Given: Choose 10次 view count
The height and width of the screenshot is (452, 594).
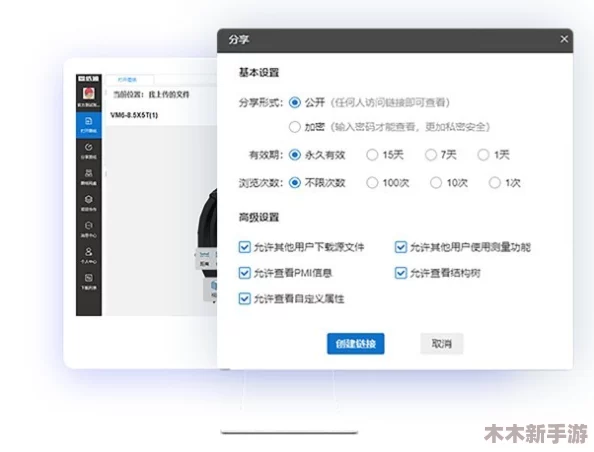Looking at the screenshot, I should [436, 183].
